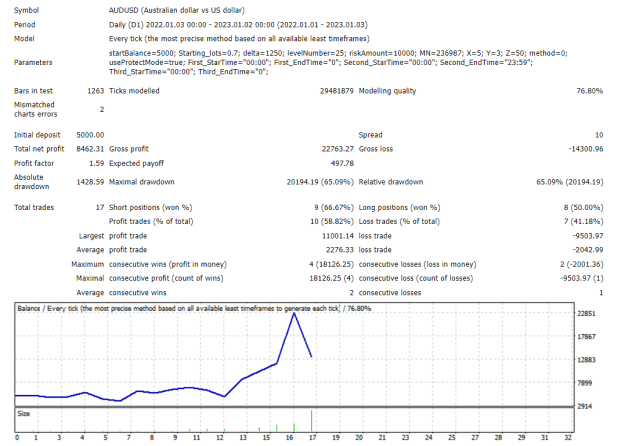This screenshot has width=625, height=446.
Task: Click the Modelling quality value 76.80%
Action: (590, 91)
